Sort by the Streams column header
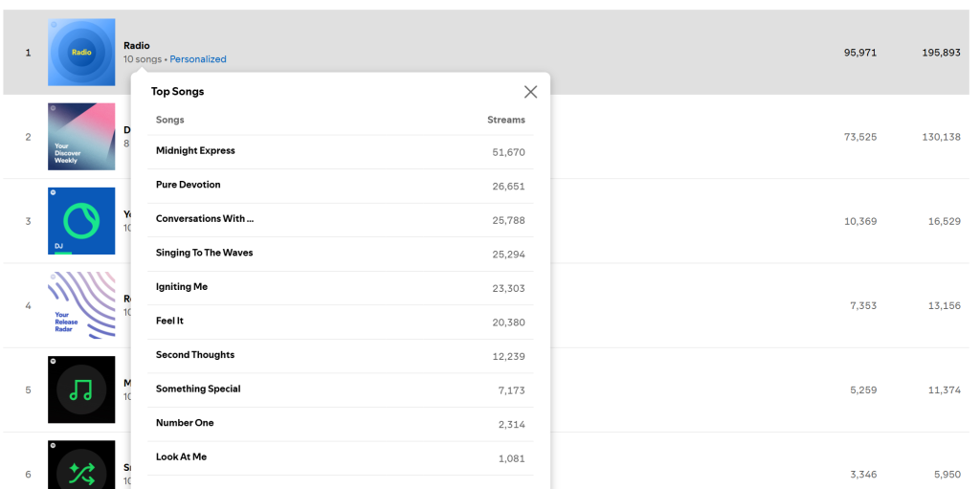The image size is (980, 489). (x=506, y=120)
